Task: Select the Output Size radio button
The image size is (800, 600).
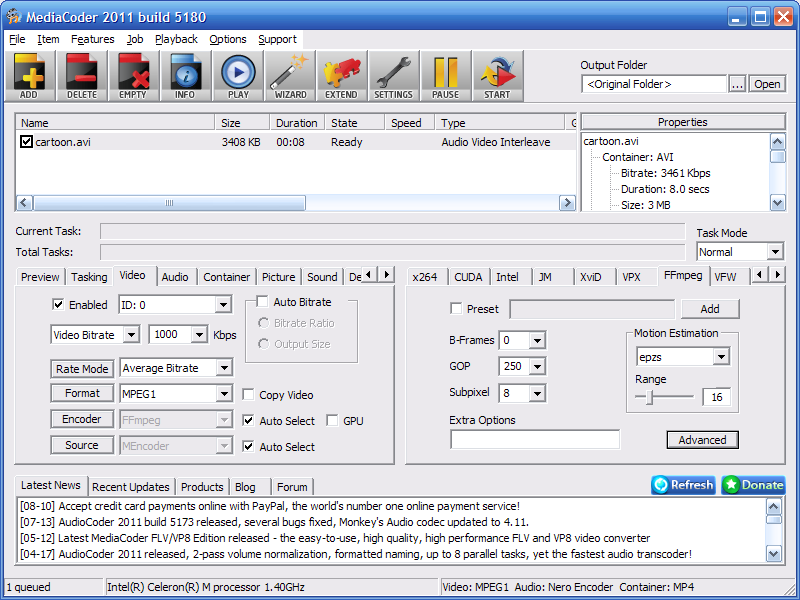Action: [263, 344]
